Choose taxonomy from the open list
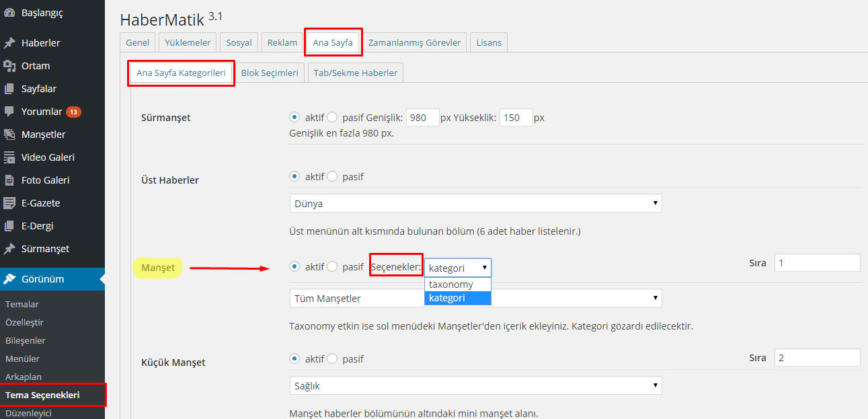 point(458,284)
